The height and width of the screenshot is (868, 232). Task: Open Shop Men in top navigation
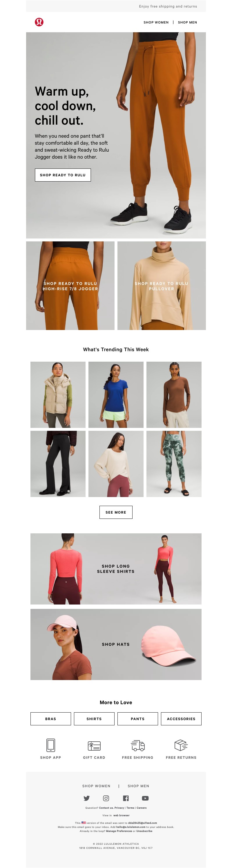pos(187,23)
